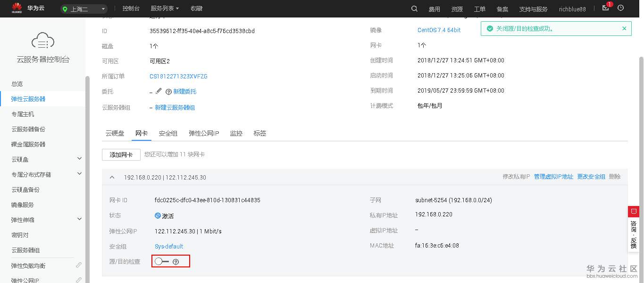Open the 弹性公网IP tab

coord(204,133)
